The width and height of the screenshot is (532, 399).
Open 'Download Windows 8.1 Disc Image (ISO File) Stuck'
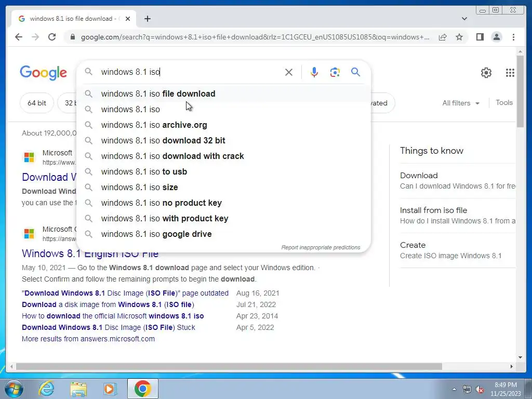point(109,327)
